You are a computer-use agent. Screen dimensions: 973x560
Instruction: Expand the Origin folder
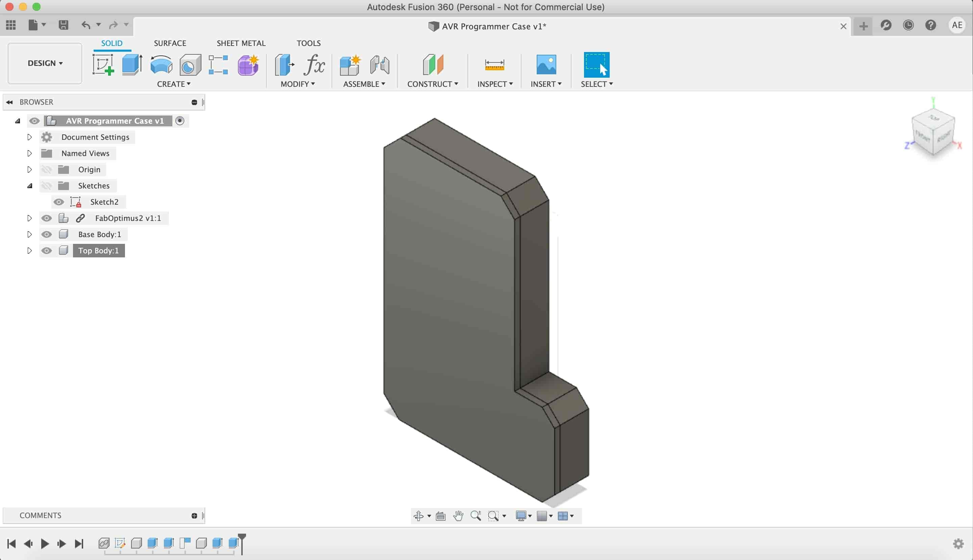(29, 170)
